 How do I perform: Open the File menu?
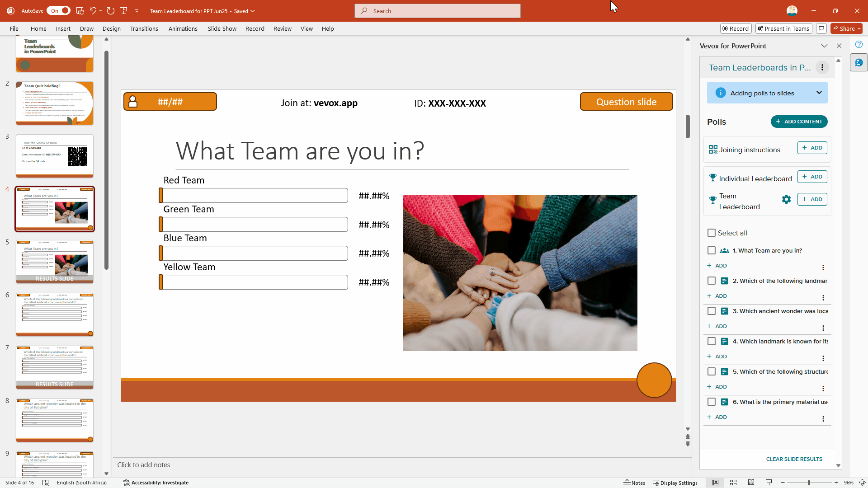tap(14, 28)
